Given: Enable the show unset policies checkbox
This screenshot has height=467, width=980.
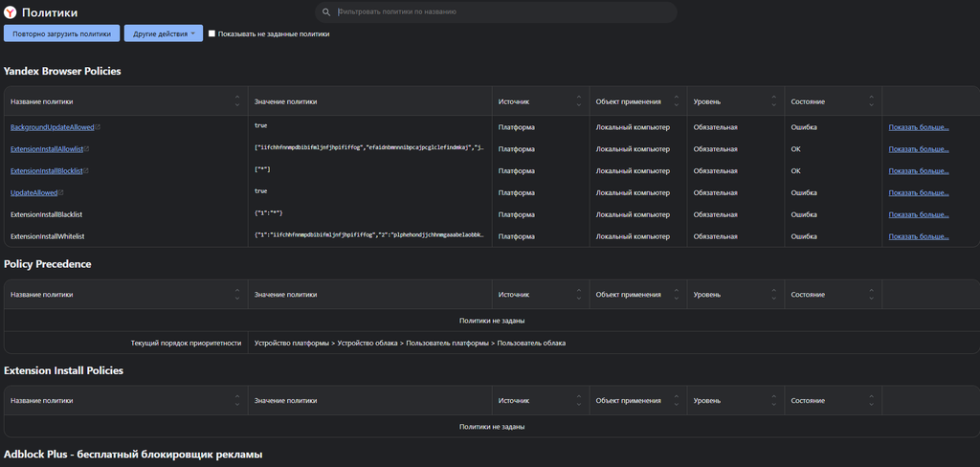Looking at the screenshot, I should (212, 33).
